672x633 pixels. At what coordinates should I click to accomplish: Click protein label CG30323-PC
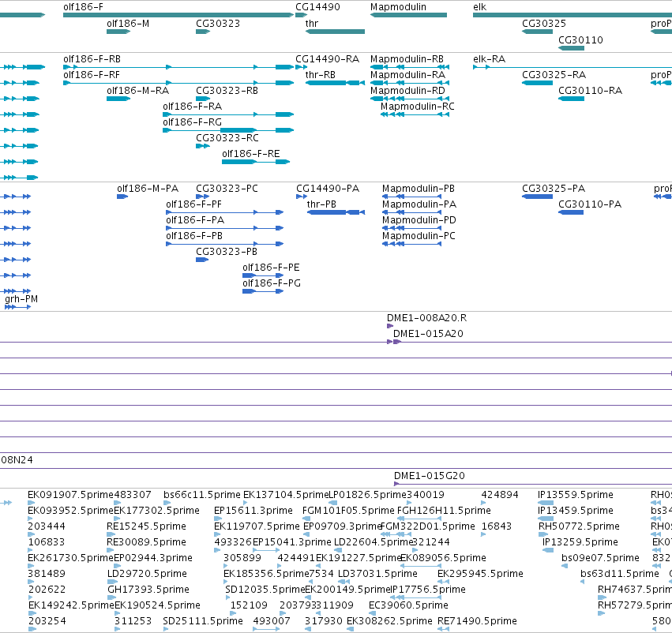point(227,189)
